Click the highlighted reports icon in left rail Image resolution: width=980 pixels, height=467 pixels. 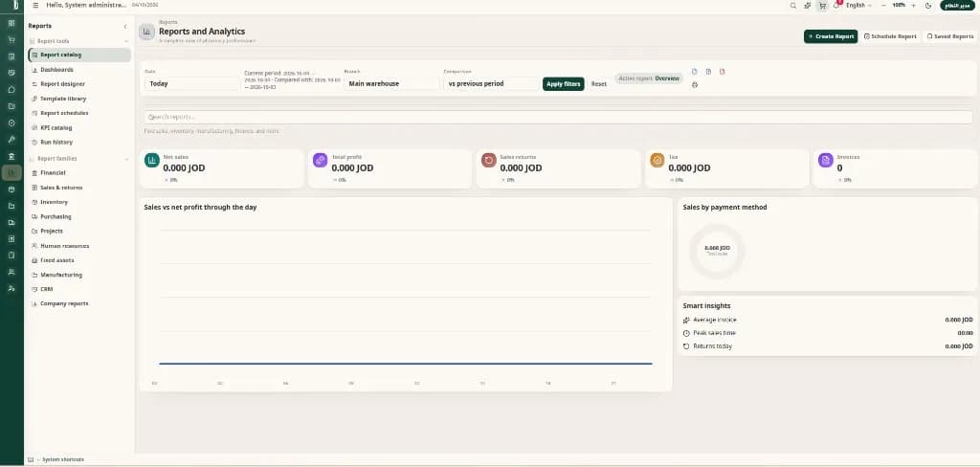tap(11, 172)
